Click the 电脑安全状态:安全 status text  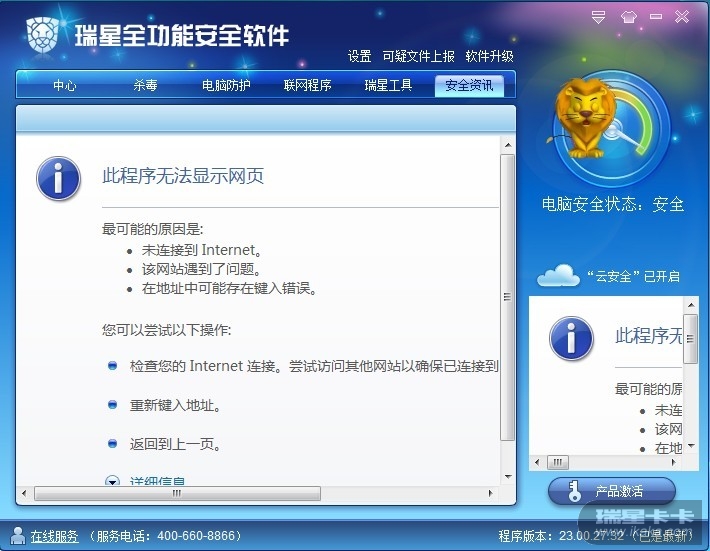(x=613, y=204)
